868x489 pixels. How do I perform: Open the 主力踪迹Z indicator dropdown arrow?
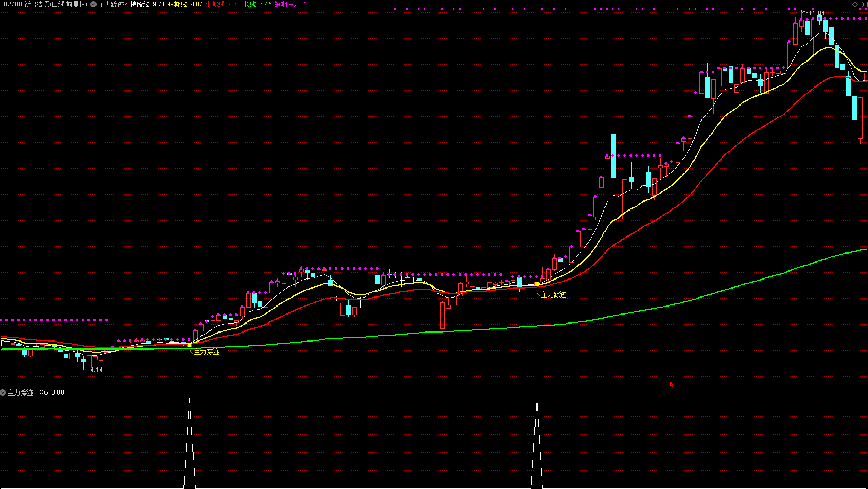click(x=93, y=4)
